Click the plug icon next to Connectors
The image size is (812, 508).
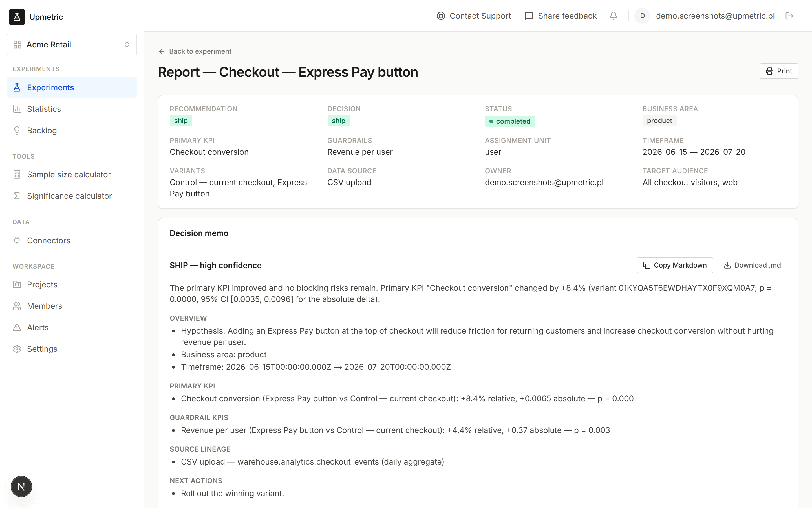(17, 240)
